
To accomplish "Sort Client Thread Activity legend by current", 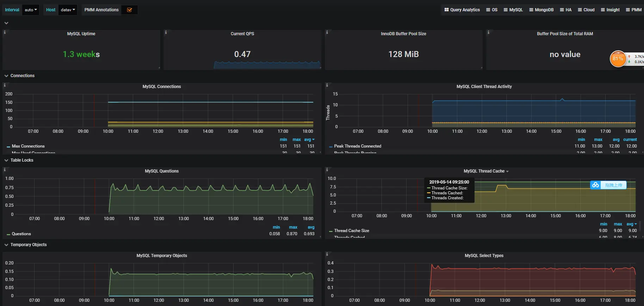I will (x=630, y=140).
